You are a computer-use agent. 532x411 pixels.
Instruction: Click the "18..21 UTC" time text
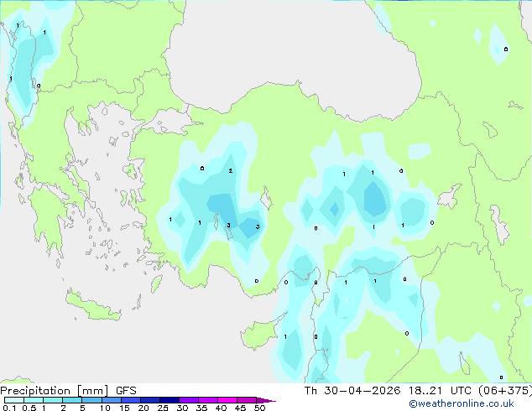(x=440, y=391)
